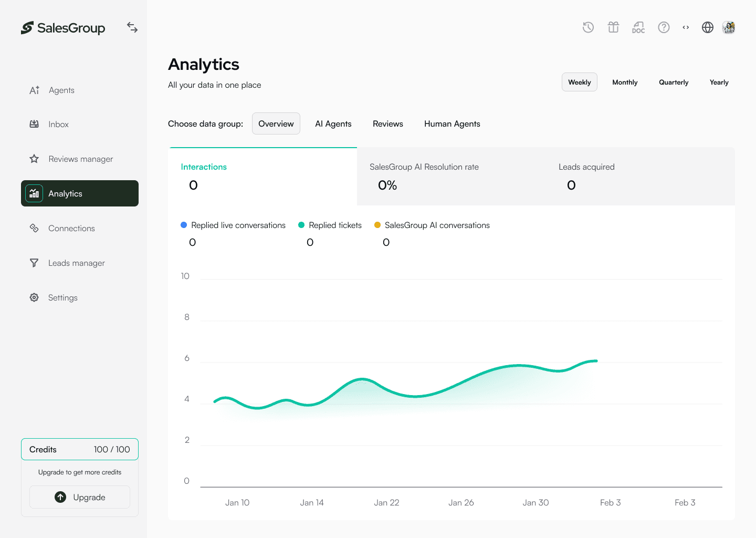Screen dimensions: 756x538
Task: Open Reviews manager page
Action: point(80,159)
